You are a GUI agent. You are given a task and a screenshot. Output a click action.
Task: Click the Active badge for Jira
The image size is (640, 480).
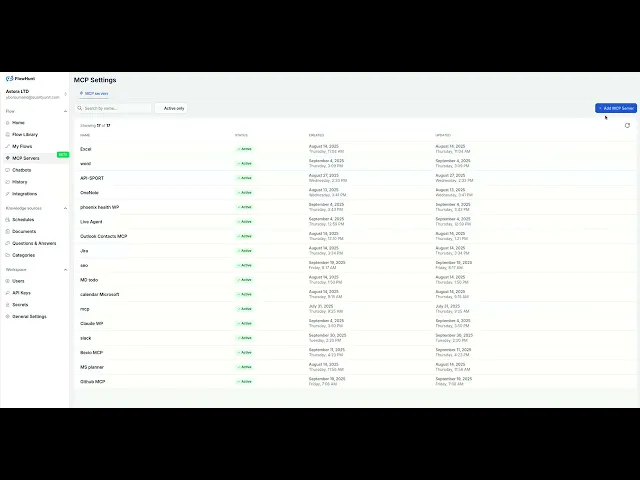click(244, 251)
